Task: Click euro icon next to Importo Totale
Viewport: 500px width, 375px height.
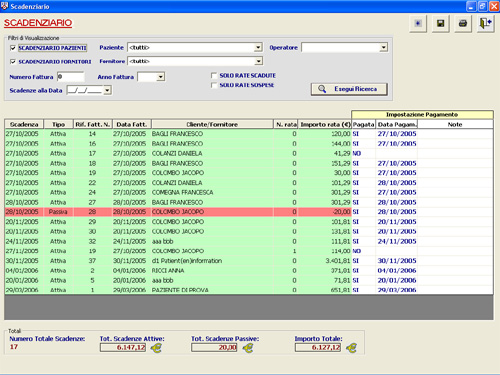Action: pyautogui.click(x=351, y=348)
